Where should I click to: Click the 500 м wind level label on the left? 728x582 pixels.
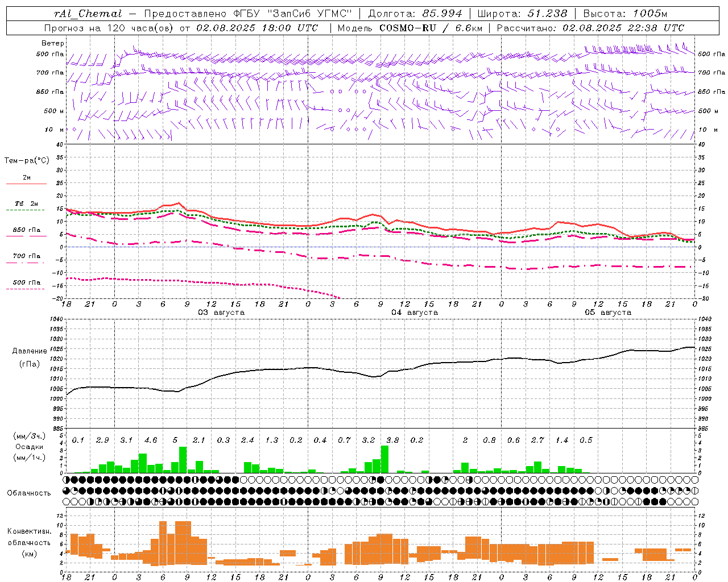pos(53,111)
